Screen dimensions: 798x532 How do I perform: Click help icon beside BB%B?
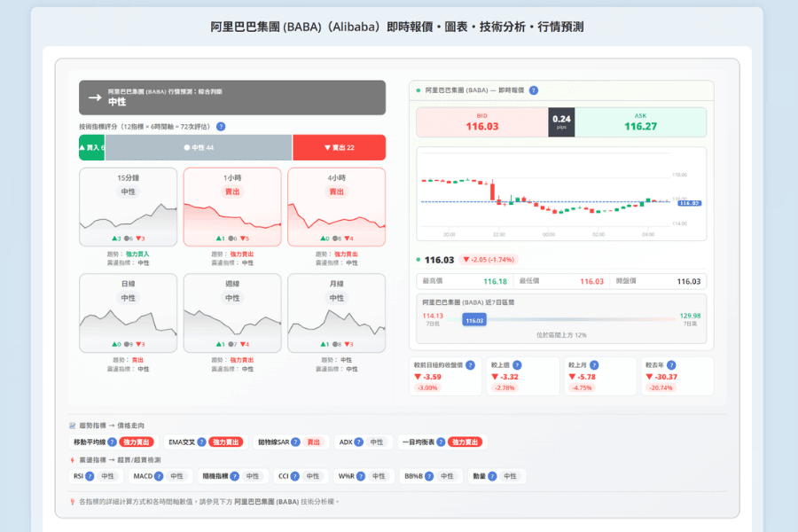[x=429, y=476]
